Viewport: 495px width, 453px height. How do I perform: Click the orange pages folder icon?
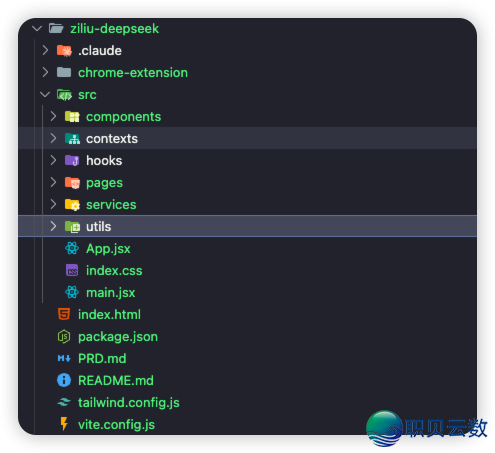[x=72, y=183]
